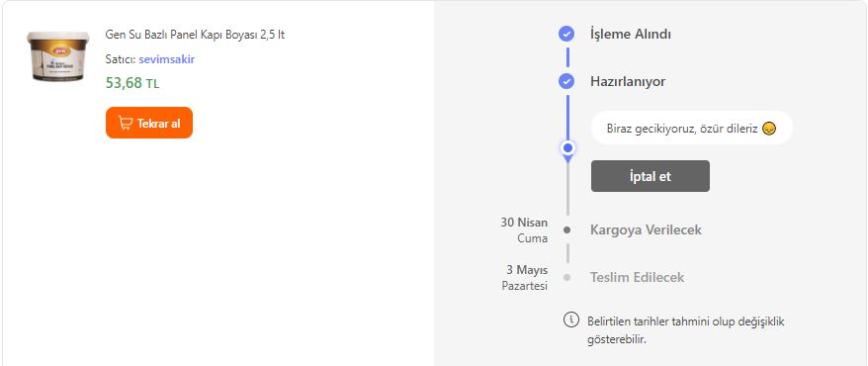Select the Kargoya Verilecek step label
The width and height of the screenshot is (868, 366).
tap(646, 229)
